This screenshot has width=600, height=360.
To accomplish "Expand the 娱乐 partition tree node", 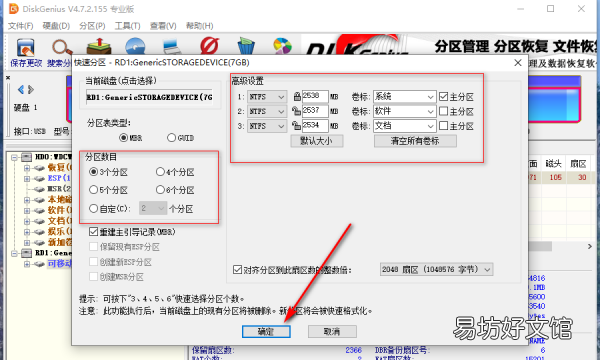I will 26,232.
